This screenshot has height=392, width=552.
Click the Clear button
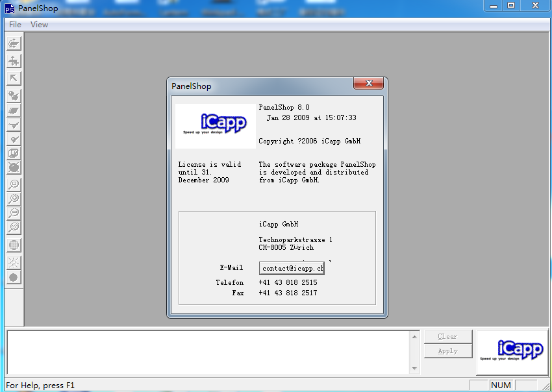tap(448, 336)
